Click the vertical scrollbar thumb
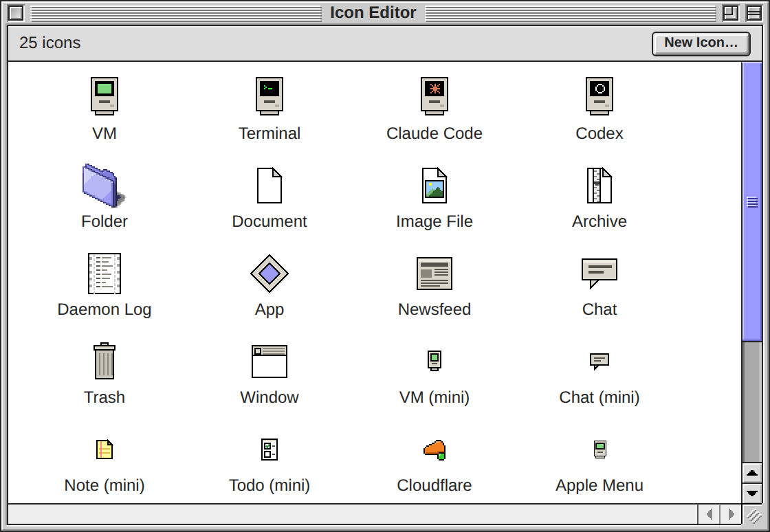 click(752, 201)
